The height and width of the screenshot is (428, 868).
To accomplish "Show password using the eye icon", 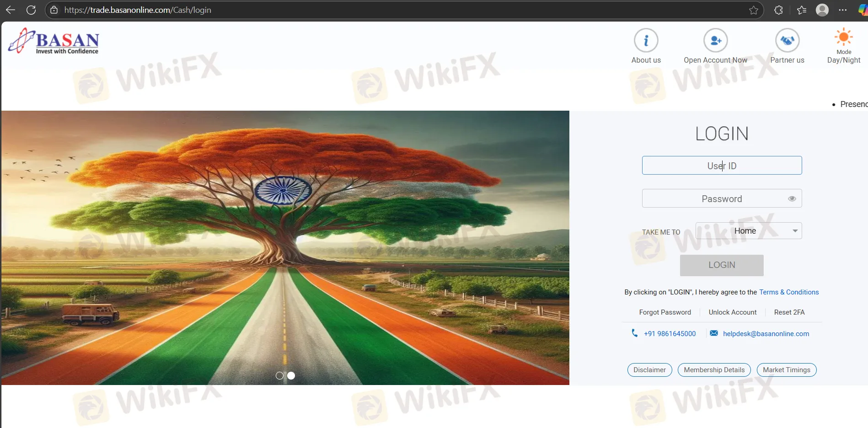I will click(792, 198).
